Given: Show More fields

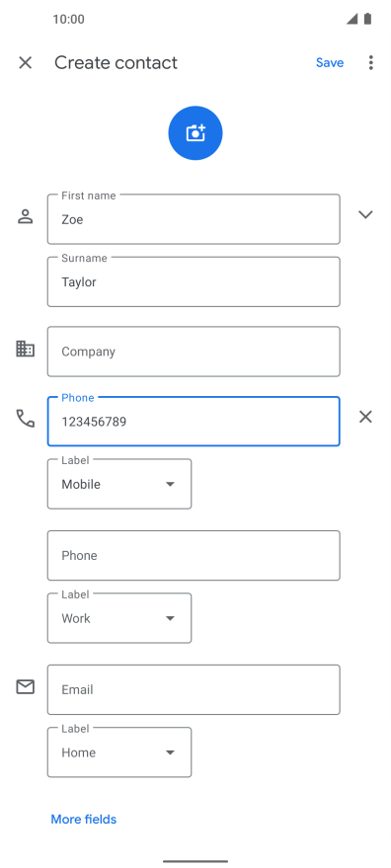Looking at the screenshot, I should (x=84, y=819).
